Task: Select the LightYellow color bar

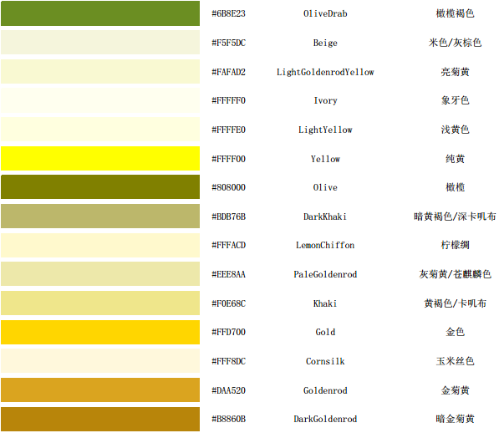Action: pos(100,130)
